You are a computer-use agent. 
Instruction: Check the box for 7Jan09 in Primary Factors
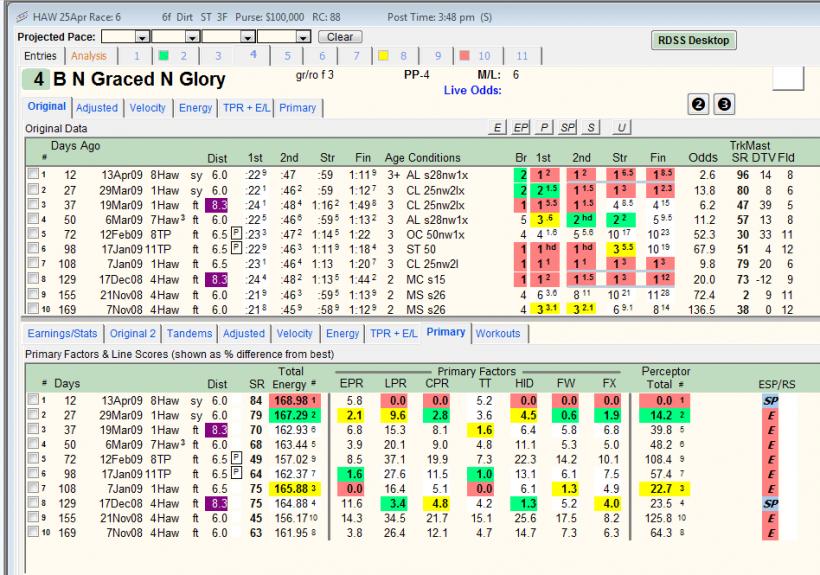click(33, 488)
